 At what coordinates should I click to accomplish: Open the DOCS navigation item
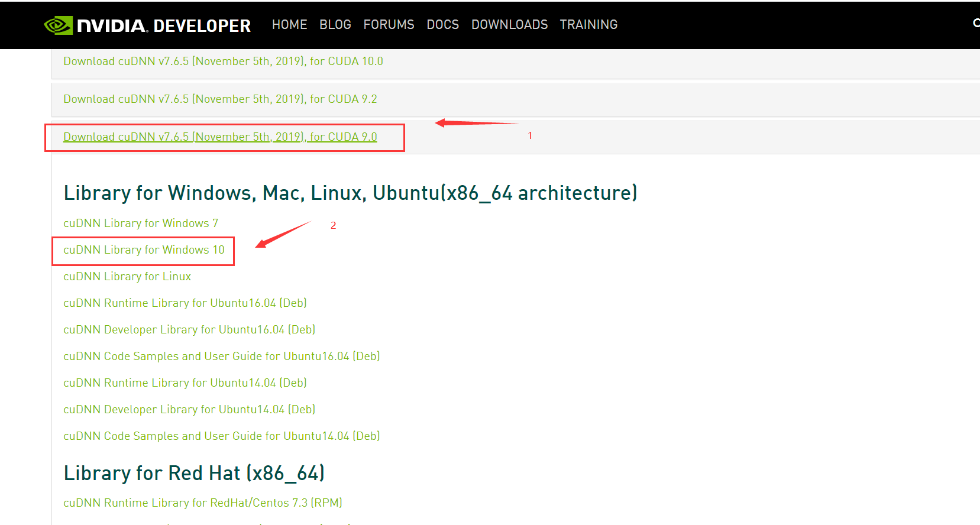443,25
